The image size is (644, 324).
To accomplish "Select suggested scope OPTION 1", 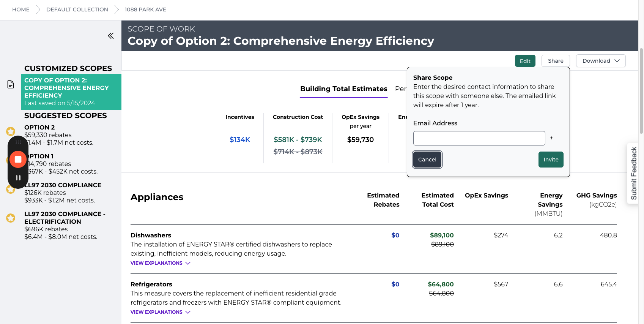I will click(61, 164).
